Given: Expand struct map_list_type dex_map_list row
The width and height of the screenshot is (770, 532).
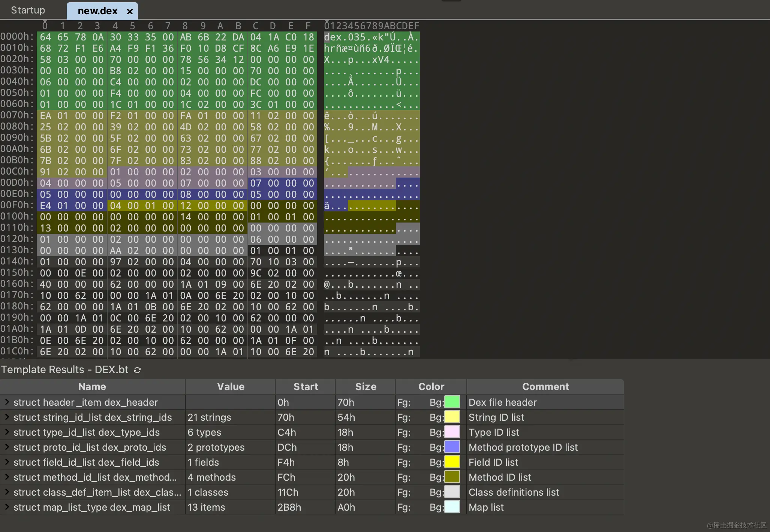Looking at the screenshot, I should point(7,507).
